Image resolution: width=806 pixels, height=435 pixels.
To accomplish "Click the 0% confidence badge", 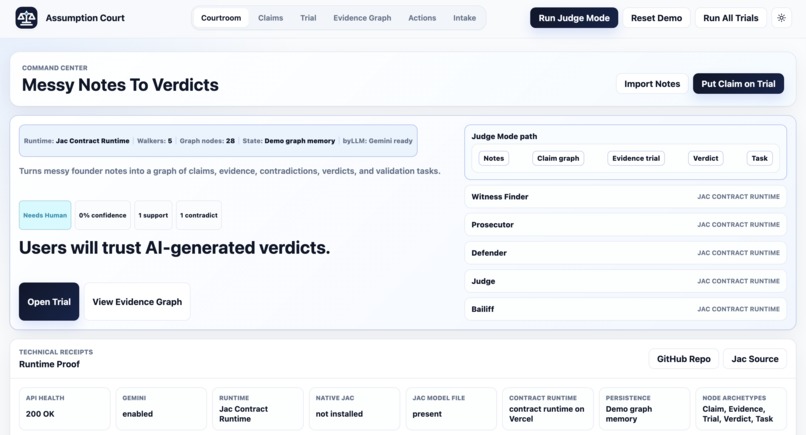I will click(102, 215).
